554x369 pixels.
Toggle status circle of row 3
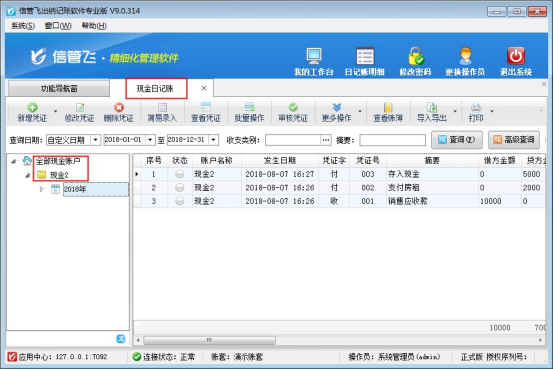180,201
